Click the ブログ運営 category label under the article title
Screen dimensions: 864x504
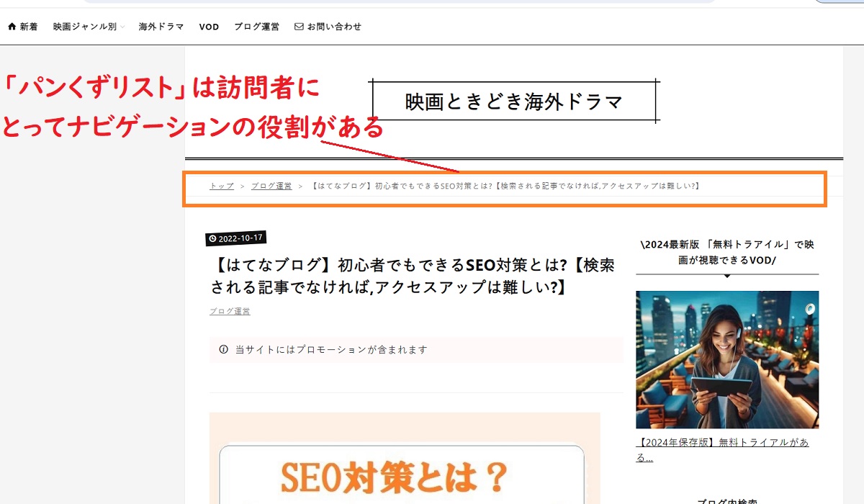(x=229, y=311)
